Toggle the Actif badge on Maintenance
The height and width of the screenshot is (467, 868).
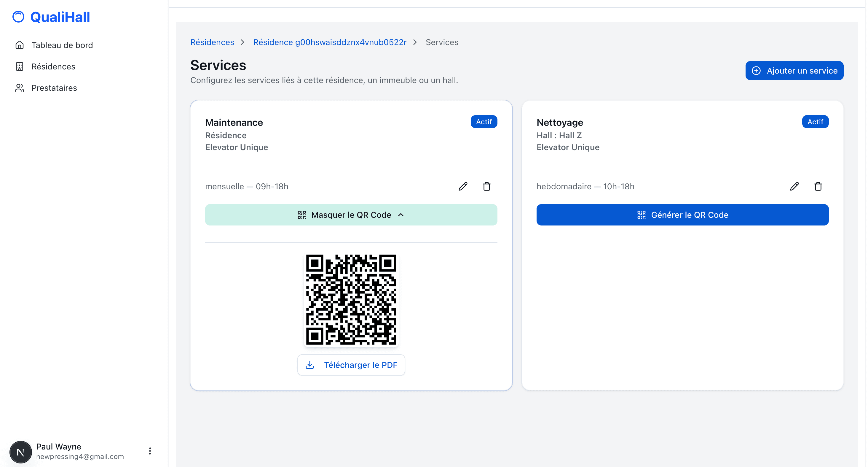pos(484,121)
